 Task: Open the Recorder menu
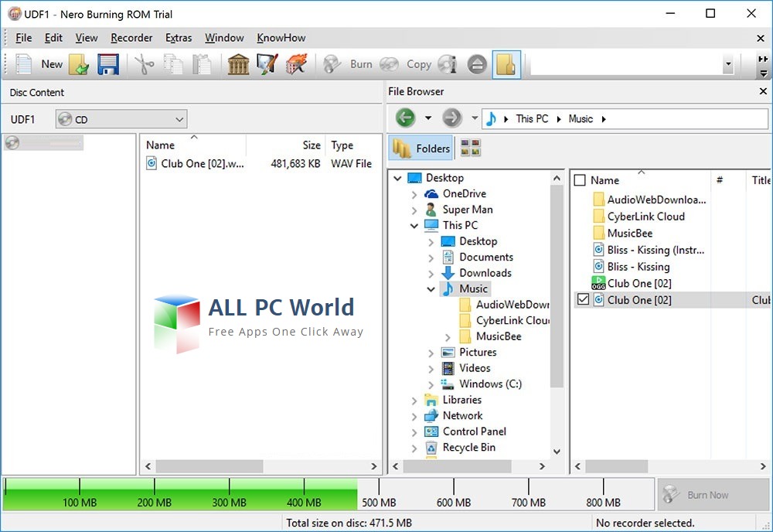[x=131, y=38]
